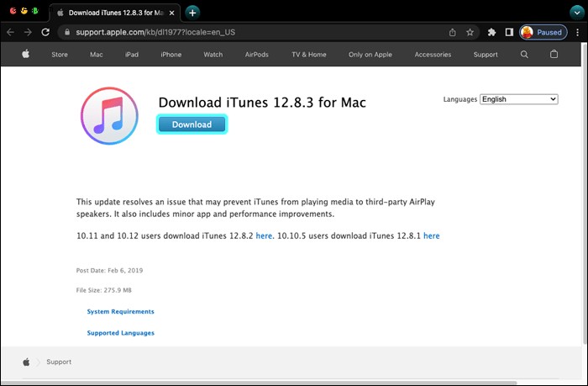Click the Apple logo in navigation bar

(x=26, y=55)
